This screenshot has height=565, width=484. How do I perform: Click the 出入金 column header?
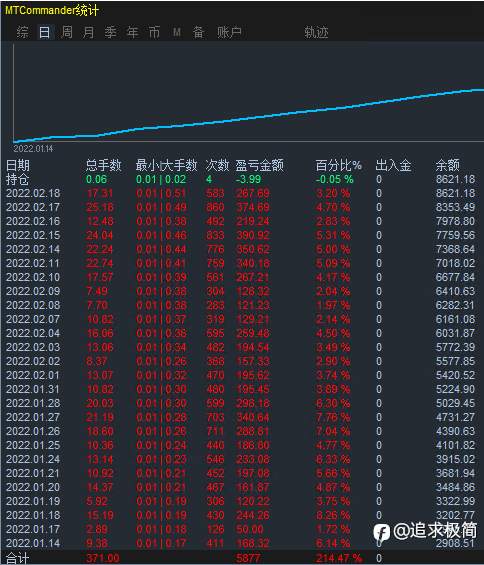click(x=393, y=165)
